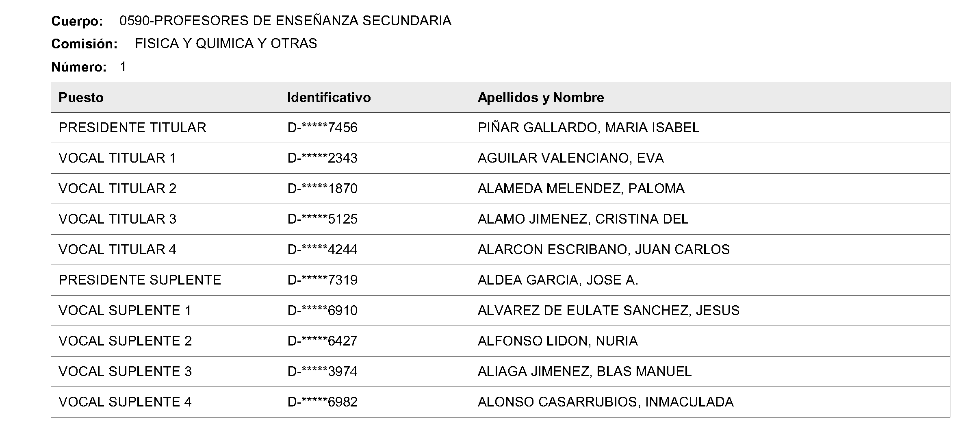Select name ALAMO JIMENEZ, CRISTINA DEL
This screenshot has width=980, height=426.
coord(583,219)
